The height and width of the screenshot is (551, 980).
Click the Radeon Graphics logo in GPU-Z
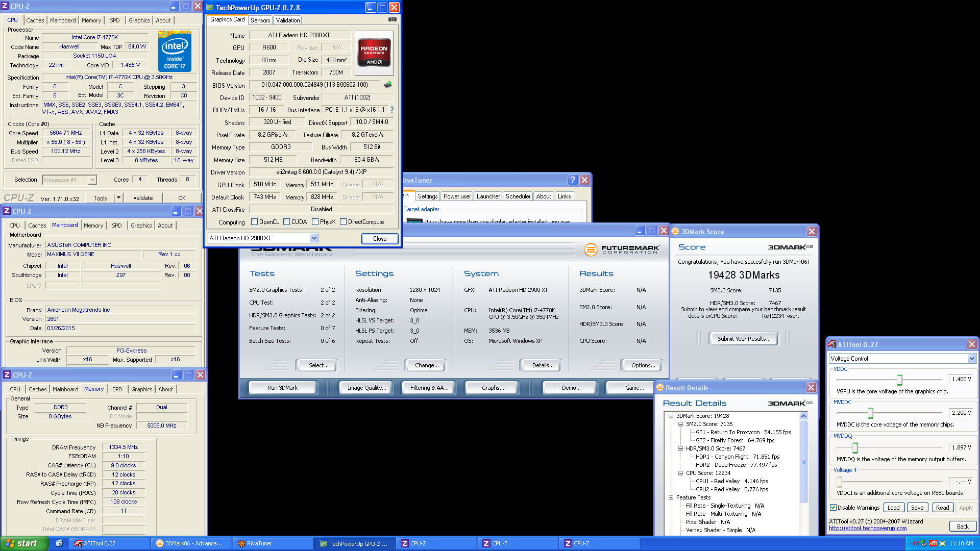[x=374, y=53]
